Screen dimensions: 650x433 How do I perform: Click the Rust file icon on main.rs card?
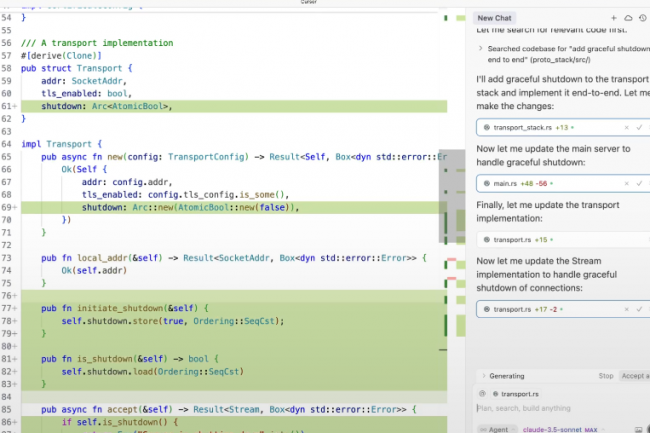[x=487, y=184]
